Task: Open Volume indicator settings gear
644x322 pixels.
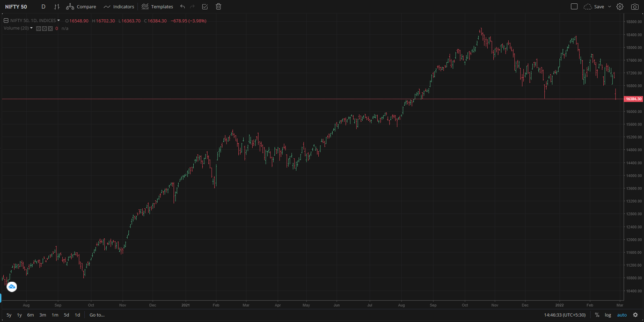Action: pyautogui.click(x=45, y=28)
